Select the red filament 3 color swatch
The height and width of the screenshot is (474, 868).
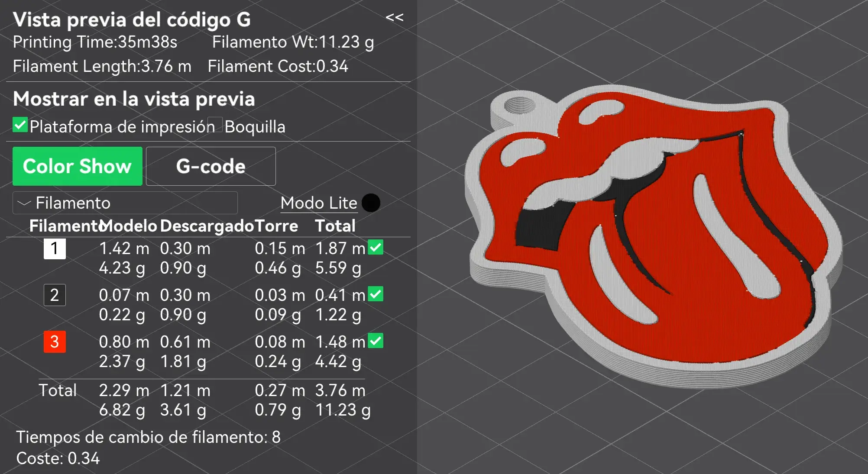pos(55,342)
